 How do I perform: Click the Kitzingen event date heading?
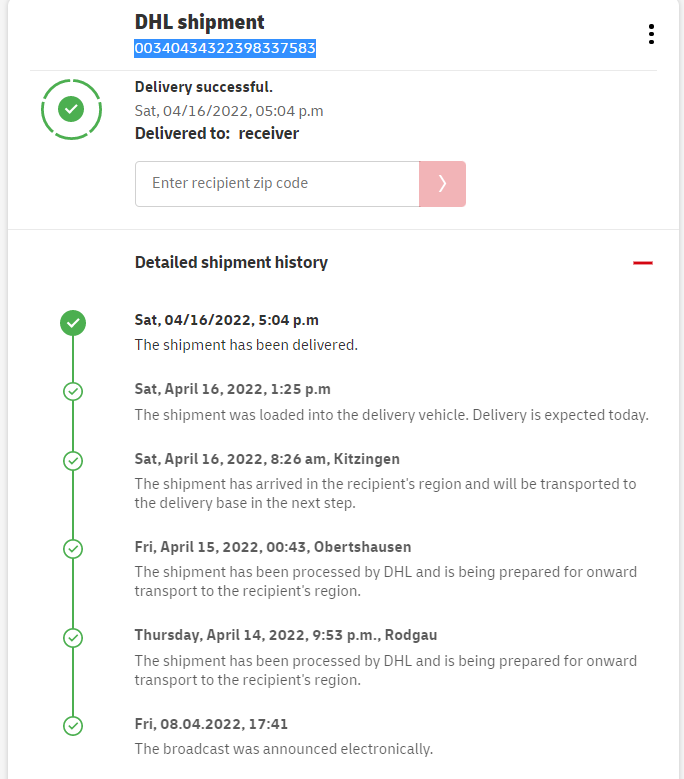(x=267, y=459)
